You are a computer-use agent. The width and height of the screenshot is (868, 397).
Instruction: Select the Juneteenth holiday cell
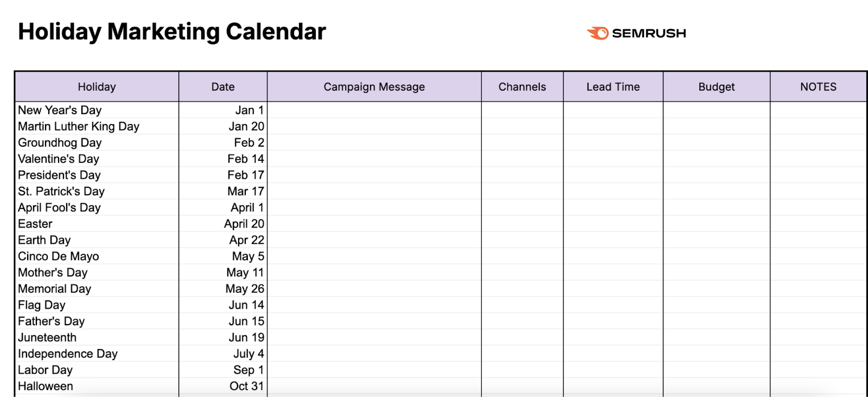tap(47, 338)
